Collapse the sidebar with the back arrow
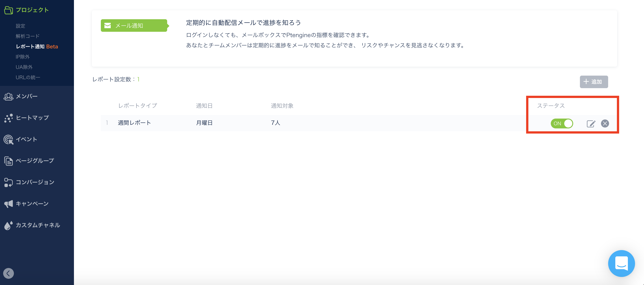The image size is (644, 285). [x=9, y=273]
